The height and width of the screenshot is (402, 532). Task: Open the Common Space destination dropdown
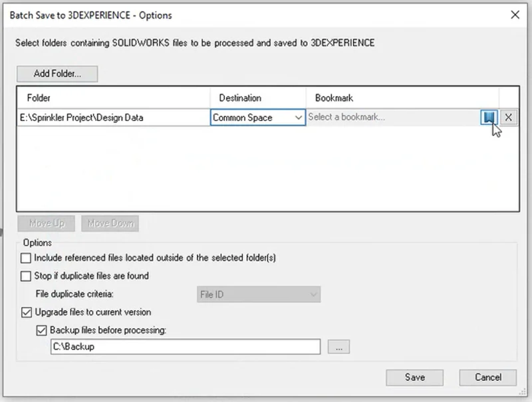click(257, 118)
